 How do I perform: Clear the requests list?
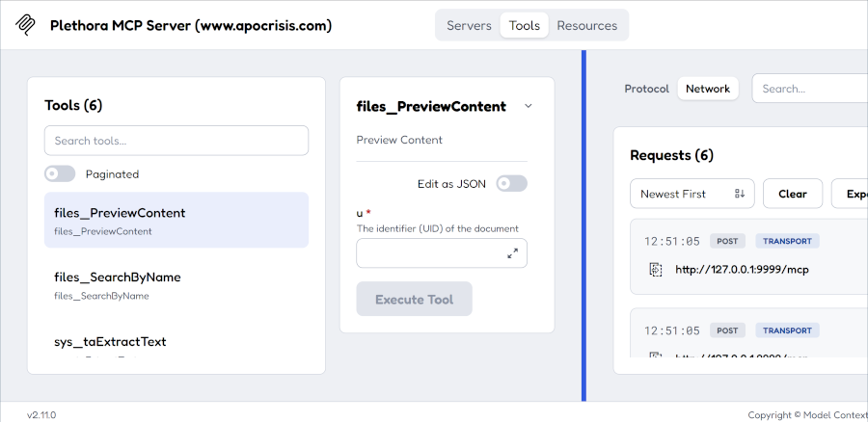tap(792, 194)
